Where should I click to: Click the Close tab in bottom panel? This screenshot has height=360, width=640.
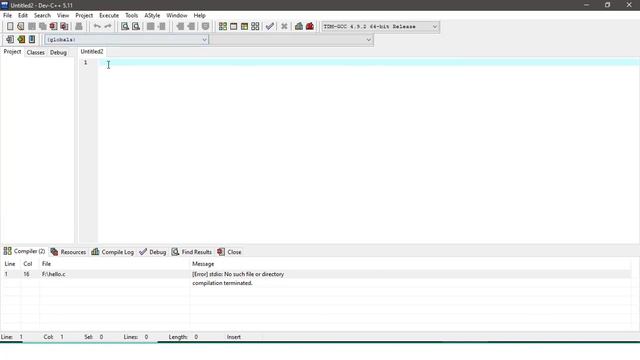point(229,252)
